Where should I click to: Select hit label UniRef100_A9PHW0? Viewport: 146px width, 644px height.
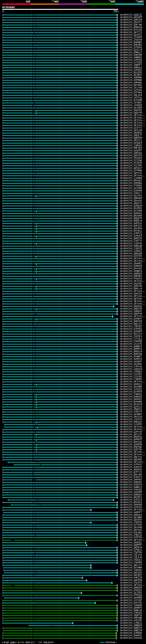[x=131, y=77]
